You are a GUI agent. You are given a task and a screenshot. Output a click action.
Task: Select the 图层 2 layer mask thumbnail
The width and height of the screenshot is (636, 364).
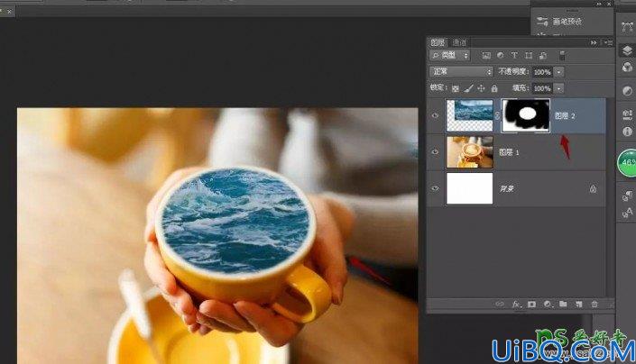tap(526, 115)
